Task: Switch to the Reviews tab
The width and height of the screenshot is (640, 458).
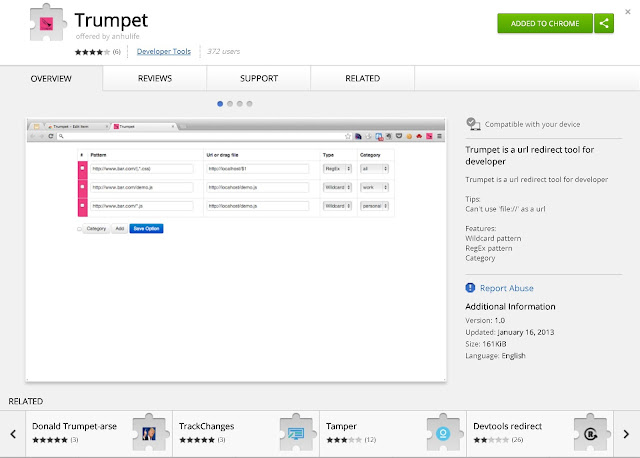Action: (155, 78)
